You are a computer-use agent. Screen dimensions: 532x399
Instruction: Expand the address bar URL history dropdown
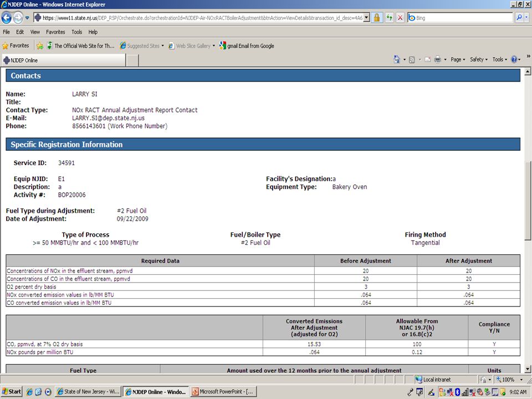coord(366,18)
